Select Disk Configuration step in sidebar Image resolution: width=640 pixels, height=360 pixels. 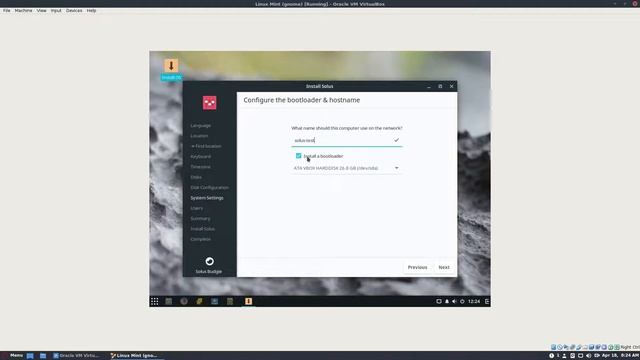click(x=209, y=188)
